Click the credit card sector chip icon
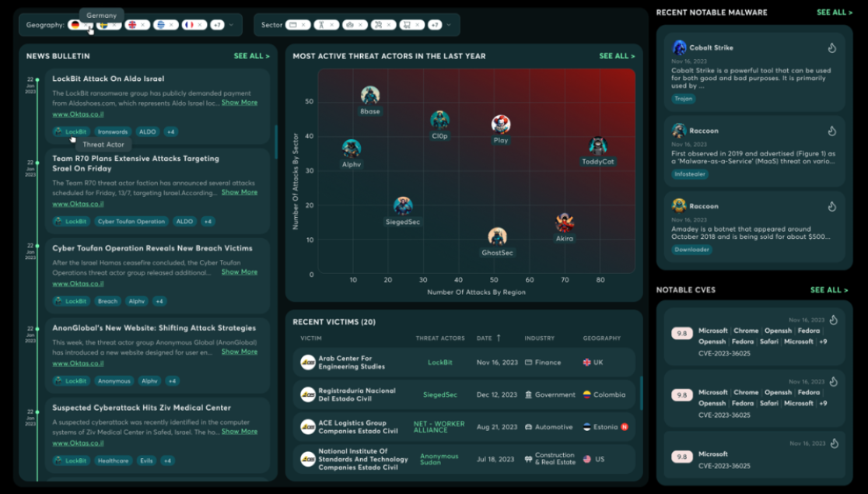The width and height of the screenshot is (868, 494). pyautogui.click(x=293, y=25)
